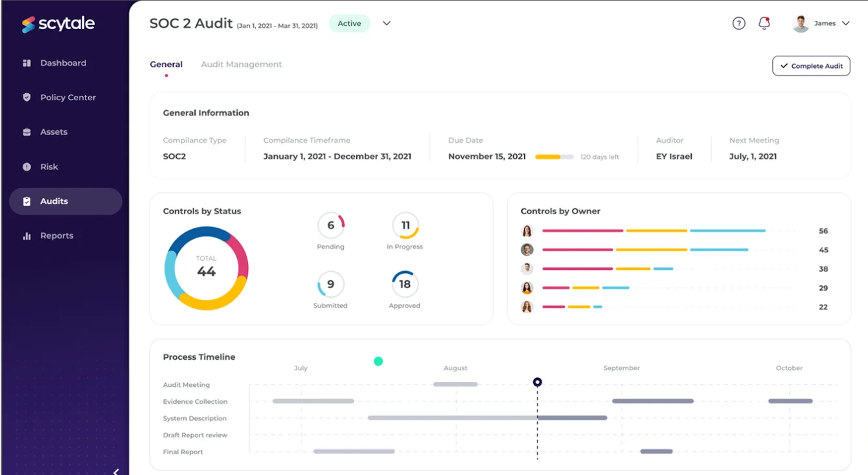Click the 'Final Report' timeline label

pyautogui.click(x=183, y=452)
